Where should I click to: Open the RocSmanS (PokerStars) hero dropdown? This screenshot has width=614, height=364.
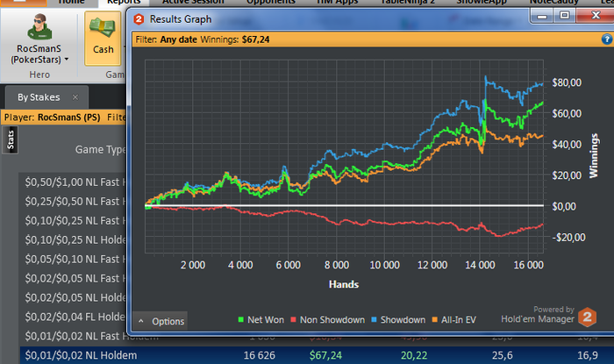tap(39, 54)
